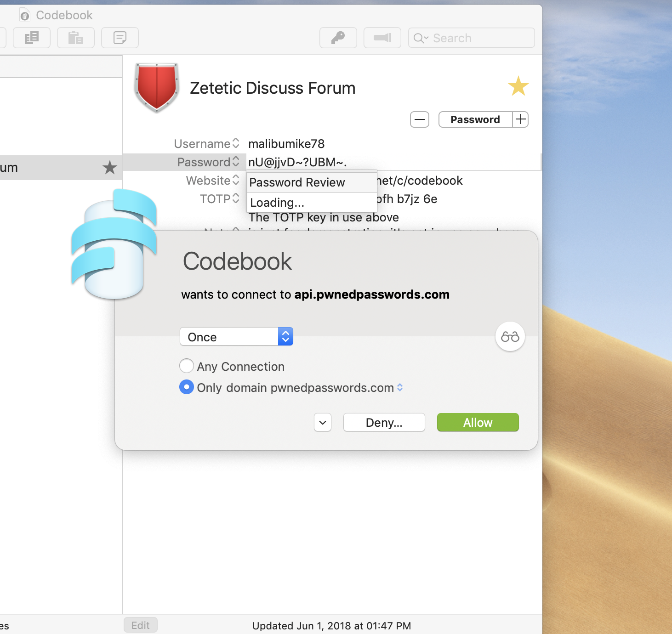
Task: Click the glasses research icon in dialog
Action: tap(510, 337)
